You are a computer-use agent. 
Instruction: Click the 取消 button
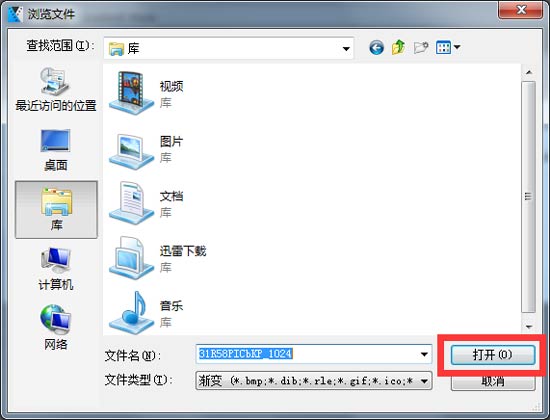493,381
